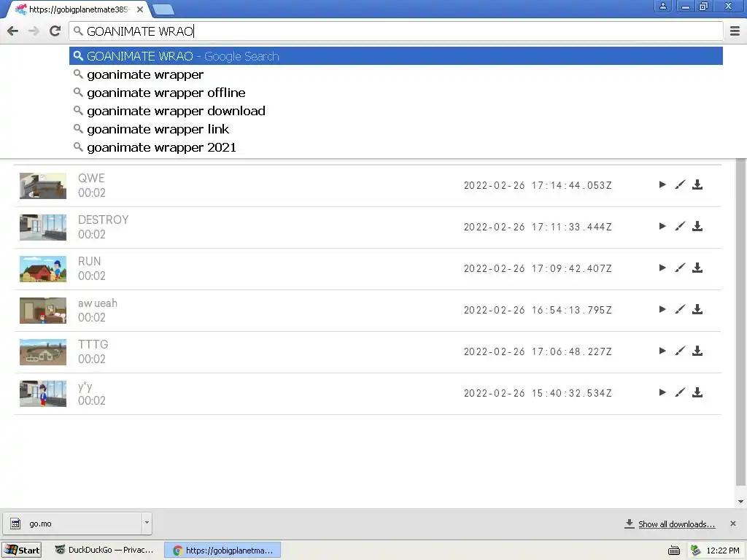
Task: Click the DESTROY video title
Action: [x=104, y=219]
